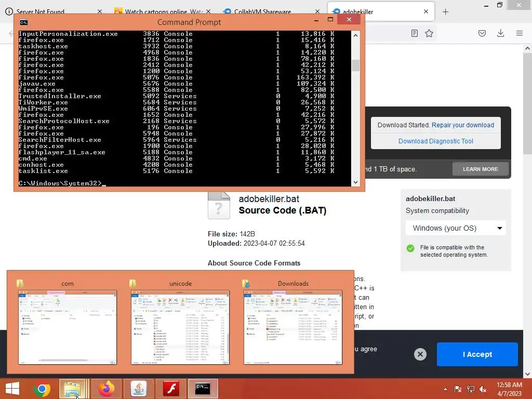The height and width of the screenshot is (399, 532).
Task: Click the Source Code (.BAT) heading
Action: tap(283, 210)
